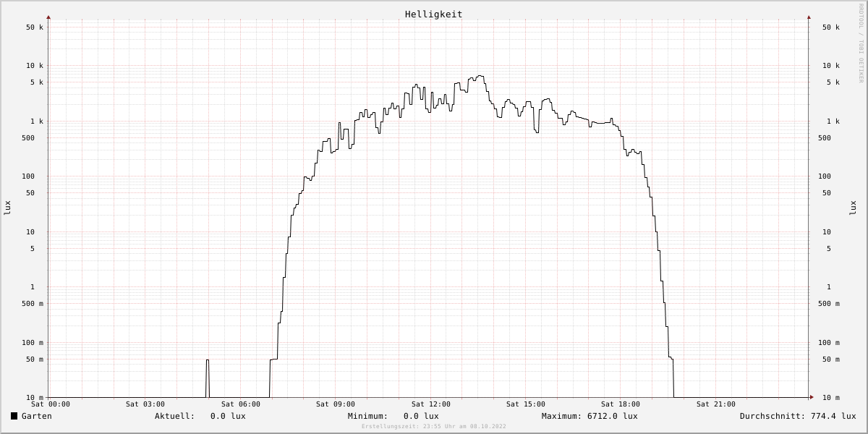The height and width of the screenshot is (434, 868).
Task: Click the left axis 50 k label
Action: click(35, 27)
